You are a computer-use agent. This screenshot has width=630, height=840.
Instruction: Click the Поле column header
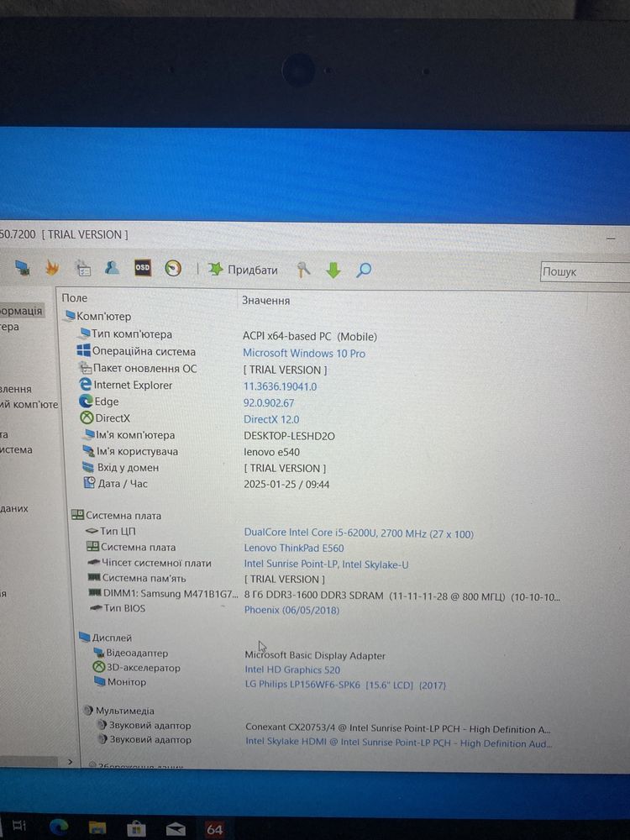pos(75,298)
